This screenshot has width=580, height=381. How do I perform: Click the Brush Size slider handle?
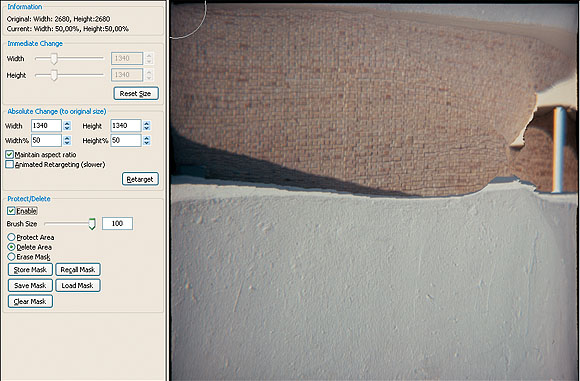[92, 224]
